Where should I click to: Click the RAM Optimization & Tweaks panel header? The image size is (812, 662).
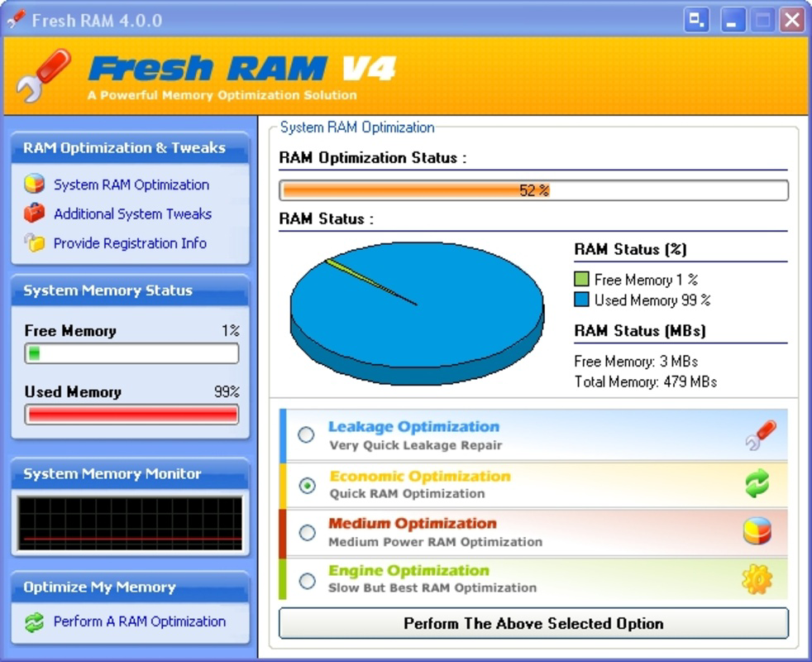click(x=130, y=148)
